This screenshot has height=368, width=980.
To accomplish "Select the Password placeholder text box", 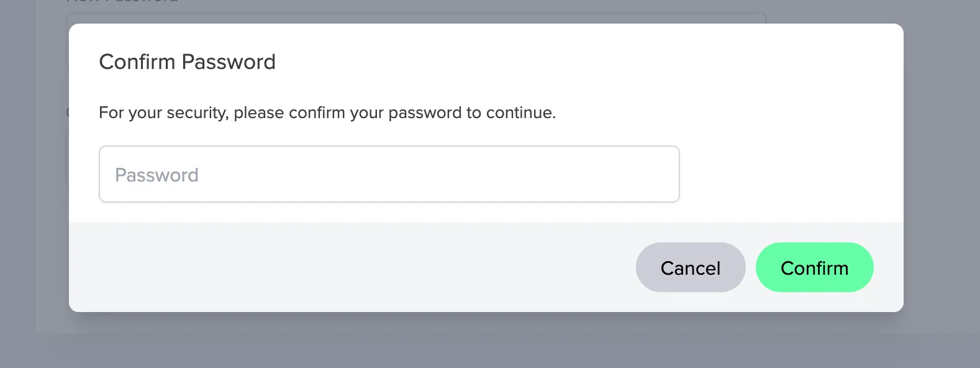I will 157,175.
